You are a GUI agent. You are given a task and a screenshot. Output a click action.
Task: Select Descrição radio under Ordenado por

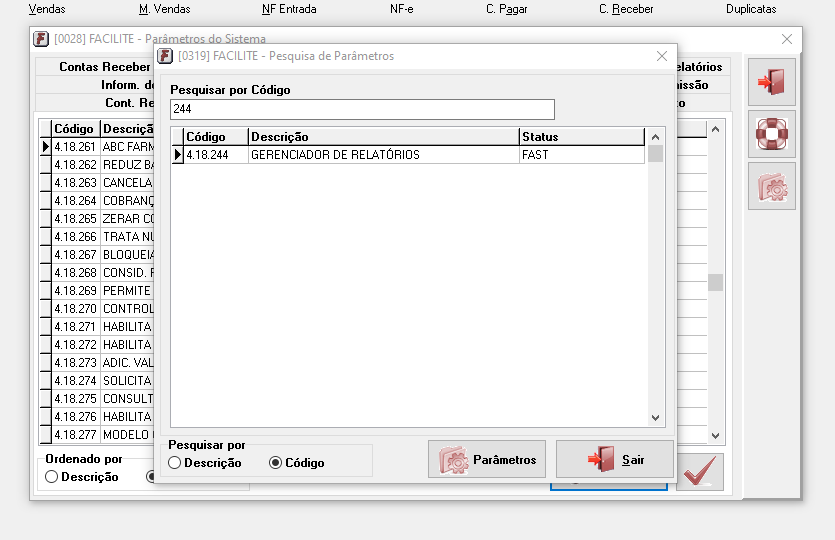tap(82, 477)
